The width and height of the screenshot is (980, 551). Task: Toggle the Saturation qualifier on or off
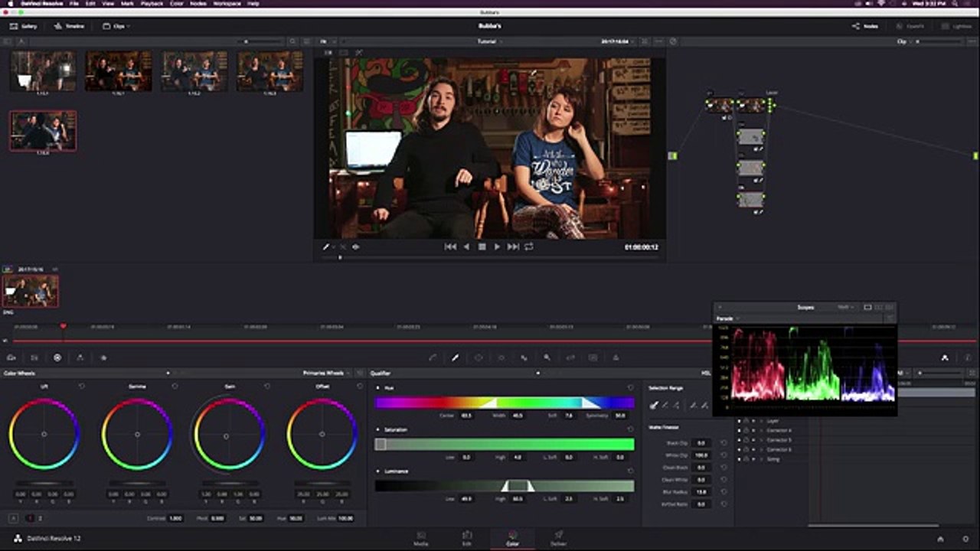point(378,429)
